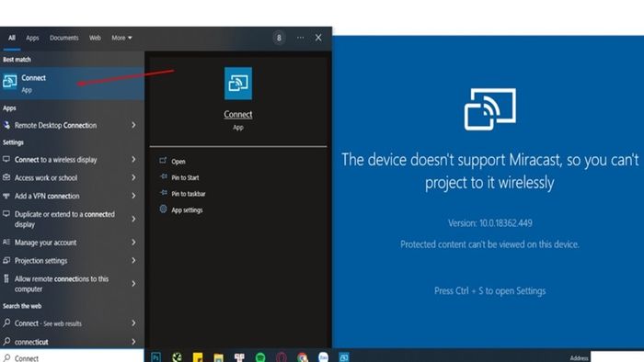644x362 pixels.
Task: Click the Projection settings icon
Action: [x=6, y=260]
